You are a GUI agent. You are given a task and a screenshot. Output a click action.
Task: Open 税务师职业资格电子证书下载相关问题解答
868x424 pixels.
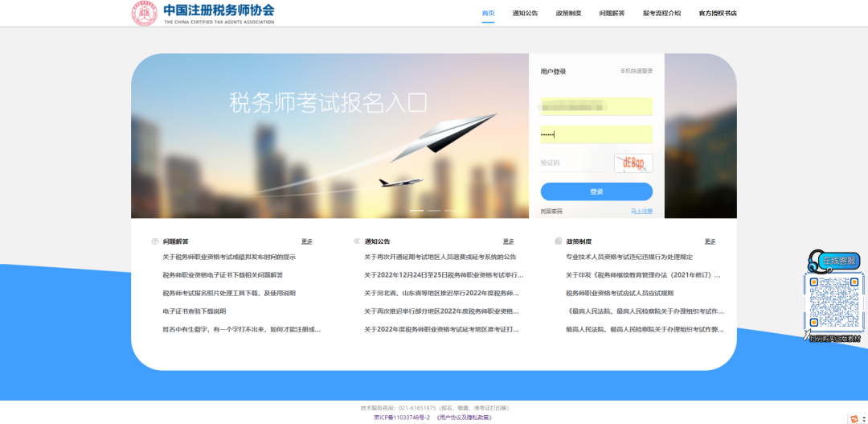(x=223, y=275)
